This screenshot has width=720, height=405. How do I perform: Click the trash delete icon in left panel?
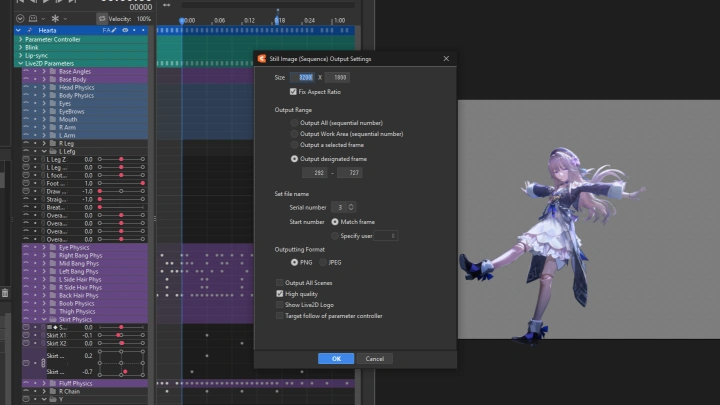[5, 293]
